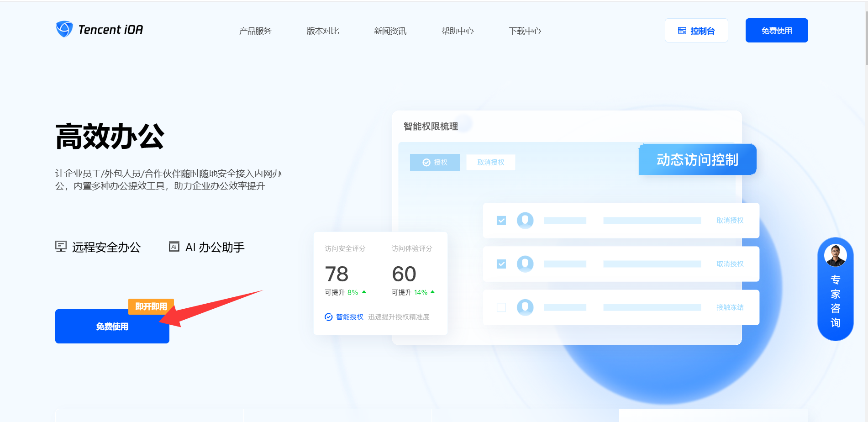Select the AI 办公助手 feature tab
This screenshot has width=868, height=422.
point(207,247)
